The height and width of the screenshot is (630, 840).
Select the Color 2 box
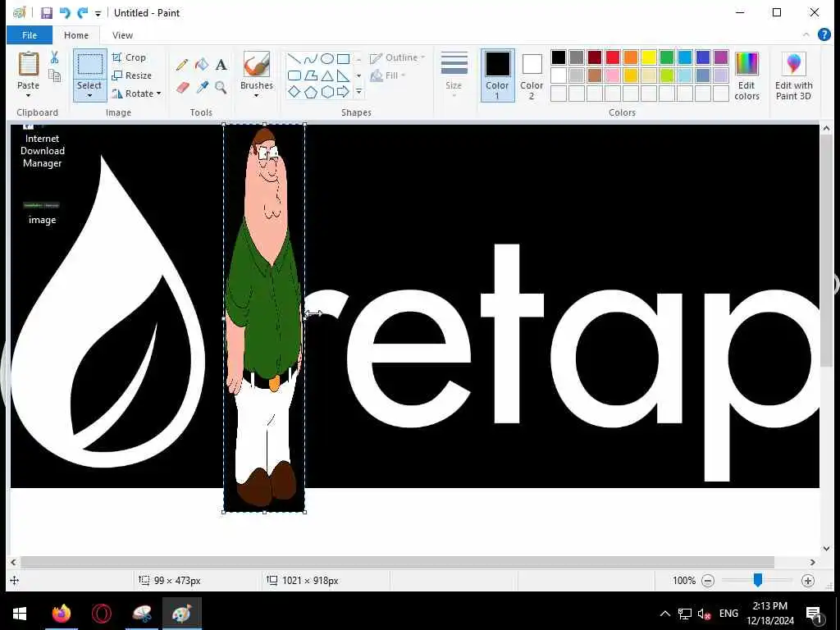532,75
